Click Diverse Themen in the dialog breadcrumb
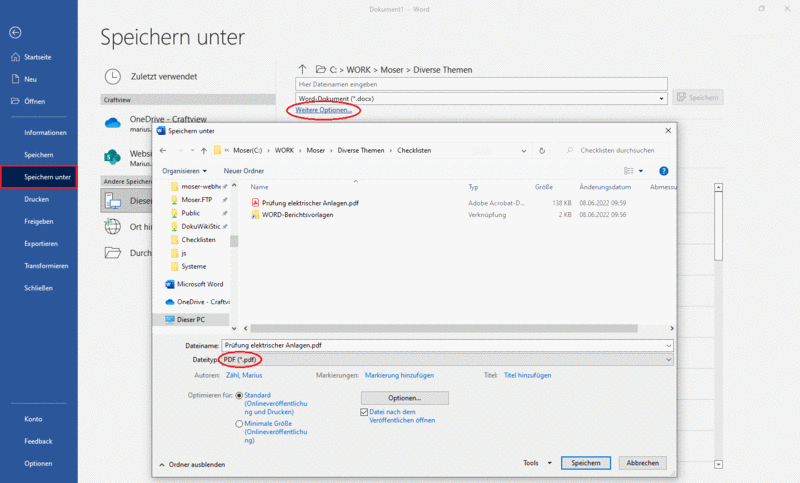This screenshot has width=800, height=483. tap(361, 150)
